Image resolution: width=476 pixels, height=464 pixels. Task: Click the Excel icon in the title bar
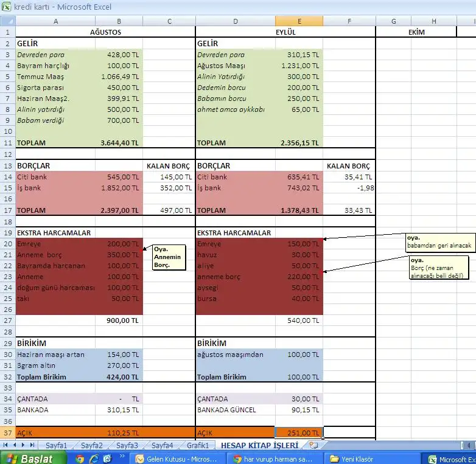(x=6, y=6)
